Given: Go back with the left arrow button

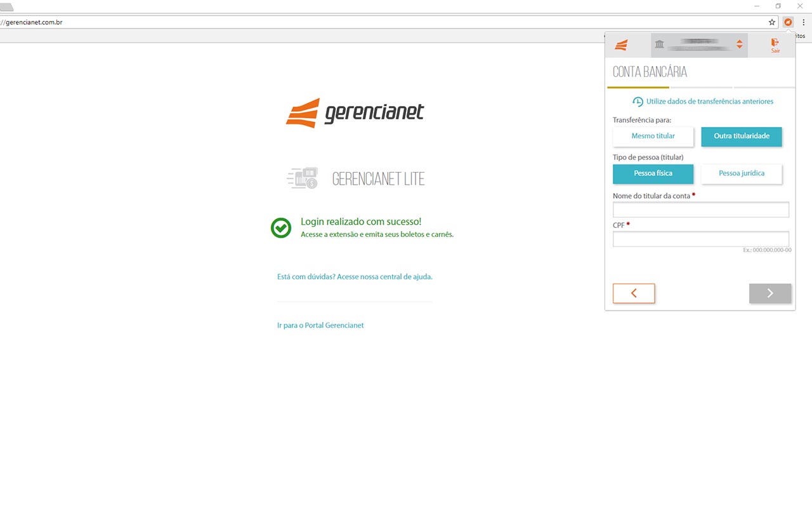Looking at the screenshot, I should [634, 293].
